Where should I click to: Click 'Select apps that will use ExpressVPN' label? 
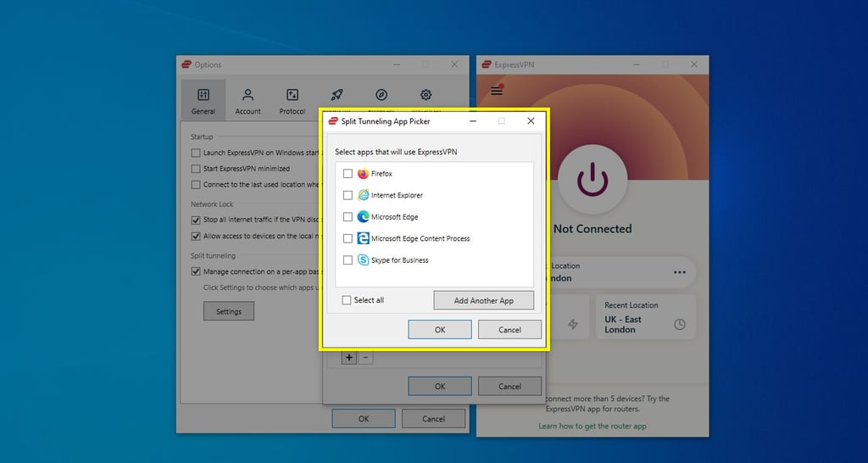(x=396, y=152)
